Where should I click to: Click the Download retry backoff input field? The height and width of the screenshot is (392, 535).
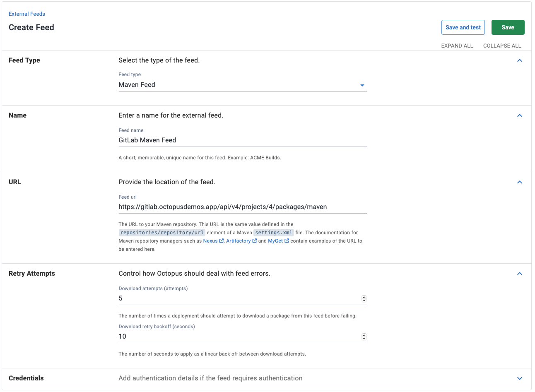tap(243, 337)
